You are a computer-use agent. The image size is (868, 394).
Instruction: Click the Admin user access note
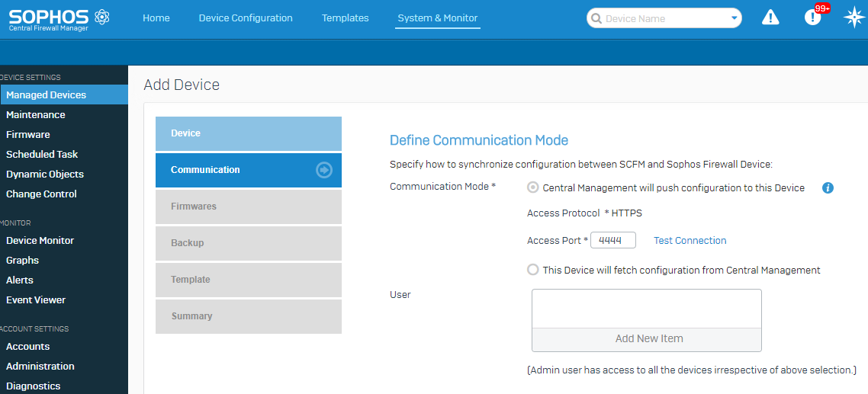[x=692, y=369]
